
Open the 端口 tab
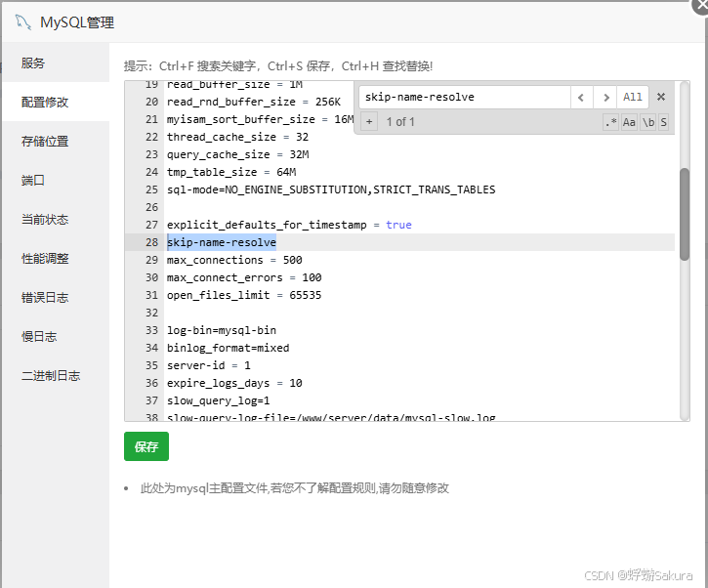[56, 180]
